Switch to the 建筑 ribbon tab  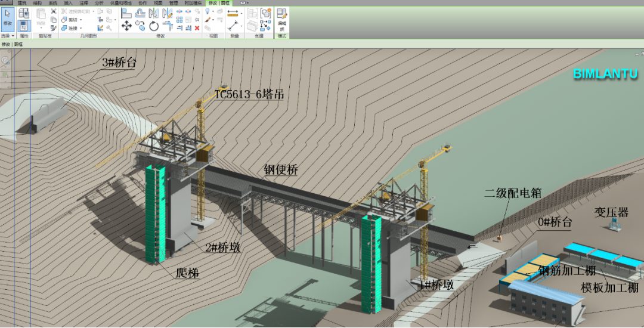tap(22, 3)
